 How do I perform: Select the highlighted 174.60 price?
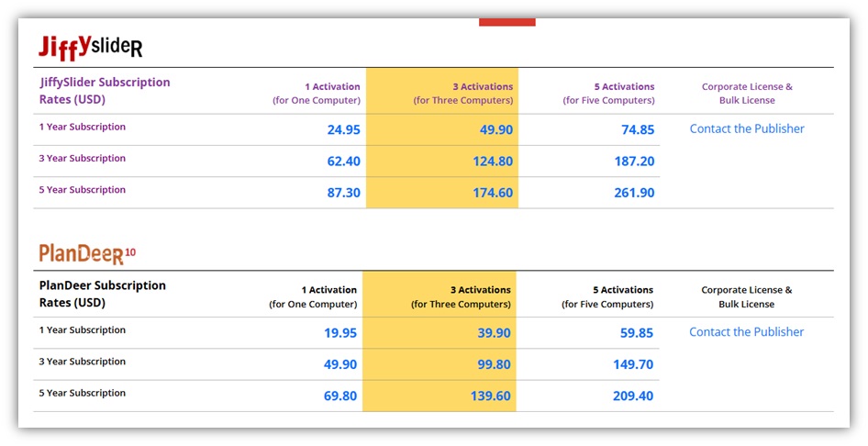click(x=495, y=193)
